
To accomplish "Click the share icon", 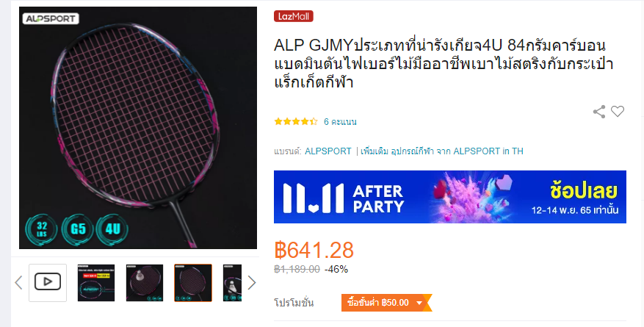I will pyautogui.click(x=599, y=112).
